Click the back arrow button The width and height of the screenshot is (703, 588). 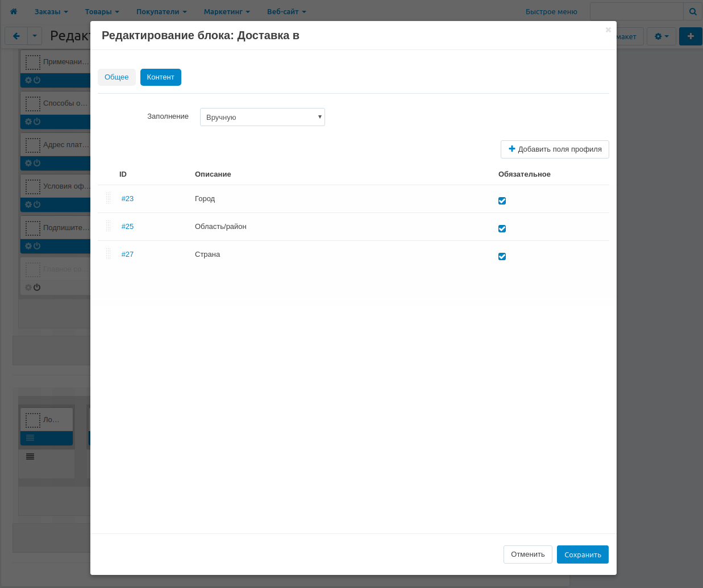click(16, 36)
